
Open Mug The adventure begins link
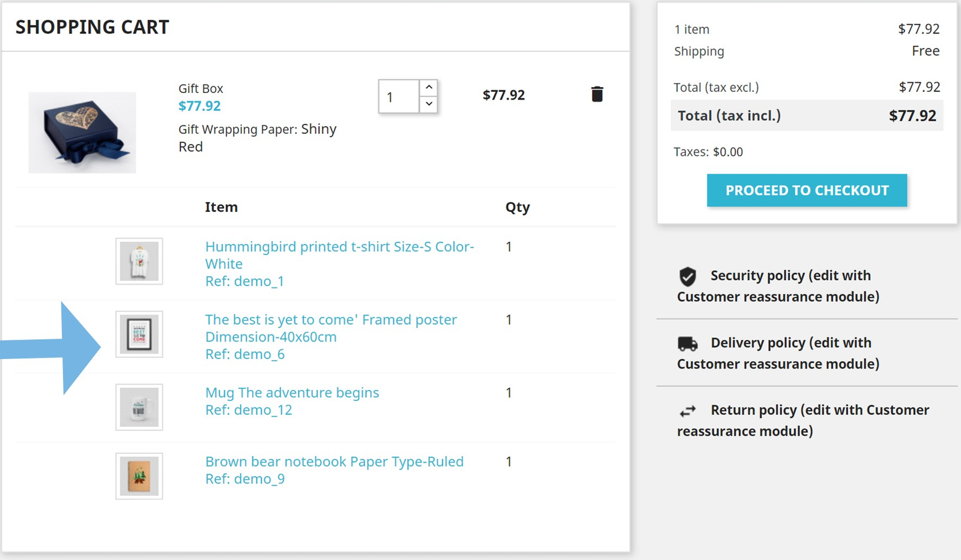[x=292, y=393]
